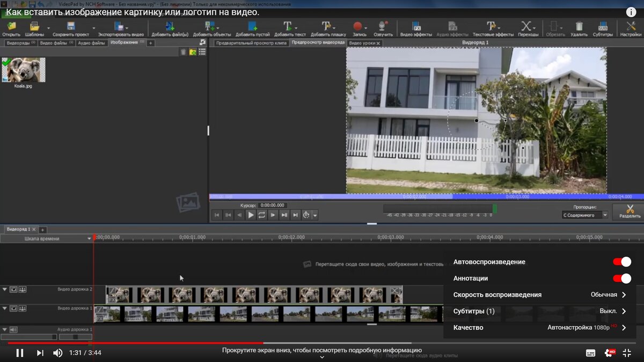Switch media bin to list view
This screenshot has height=362, width=644.
tap(202, 52)
